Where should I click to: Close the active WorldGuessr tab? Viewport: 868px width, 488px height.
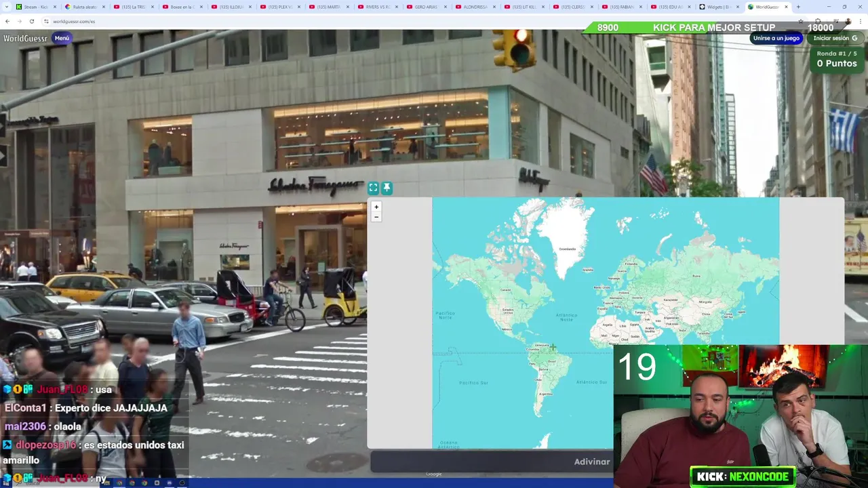[787, 7]
